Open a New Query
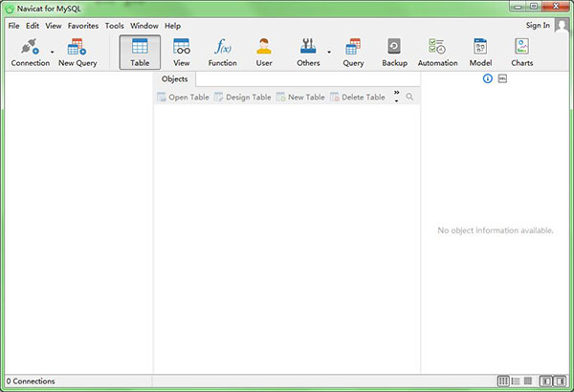 (77, 53)
